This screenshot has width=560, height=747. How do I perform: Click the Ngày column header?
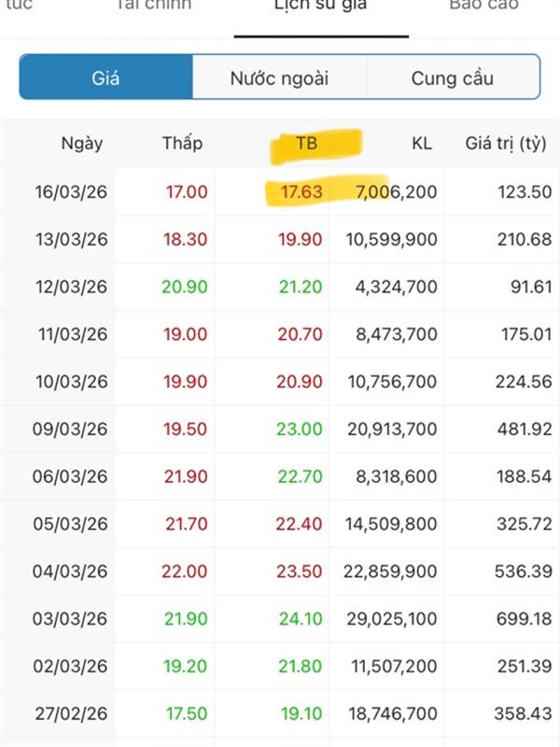click(x=82, y=144)
